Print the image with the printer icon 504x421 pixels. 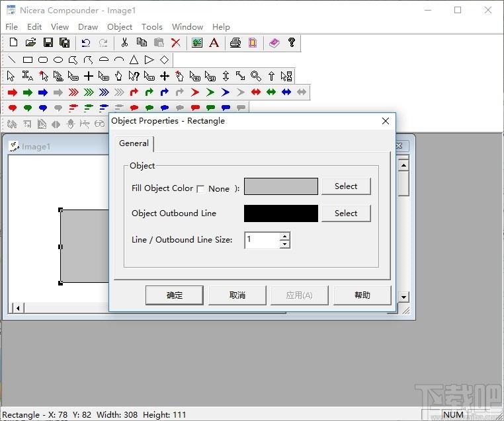[235, 42]
